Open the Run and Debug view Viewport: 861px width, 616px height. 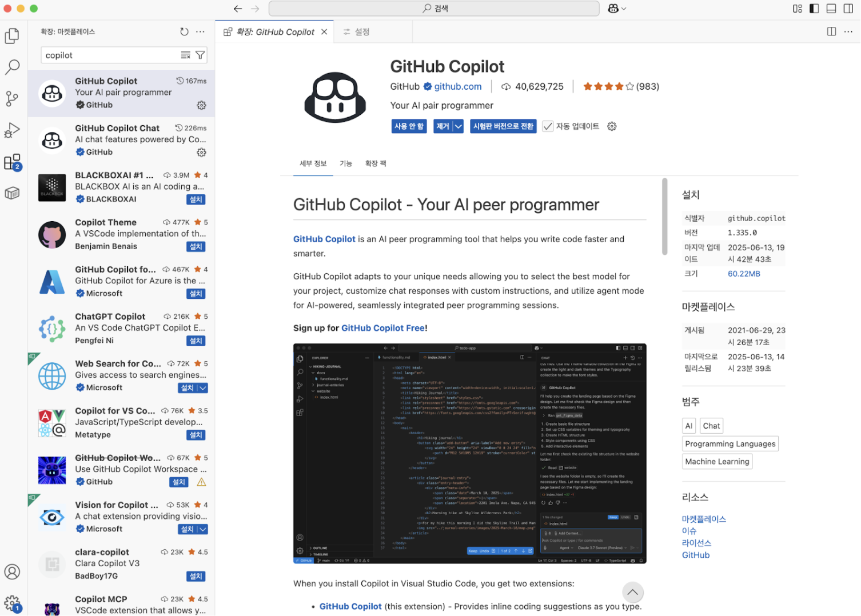coord(12,130)
